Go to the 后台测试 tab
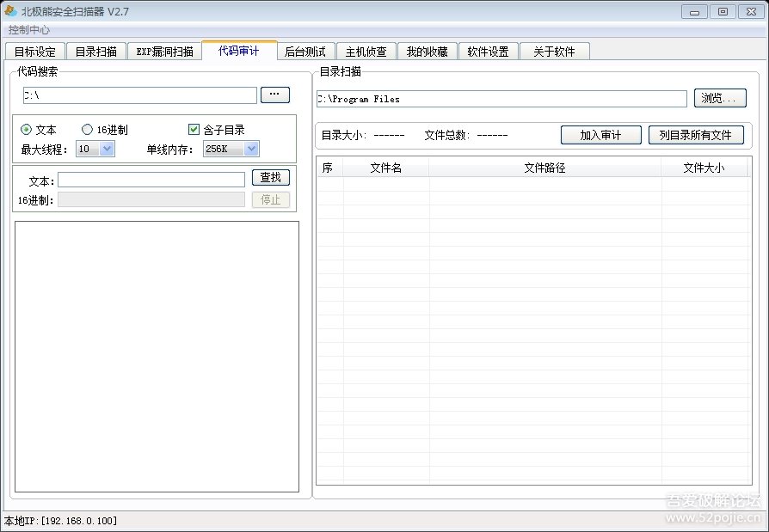Screen dimensions: 769x532 (x=305, y=52)
